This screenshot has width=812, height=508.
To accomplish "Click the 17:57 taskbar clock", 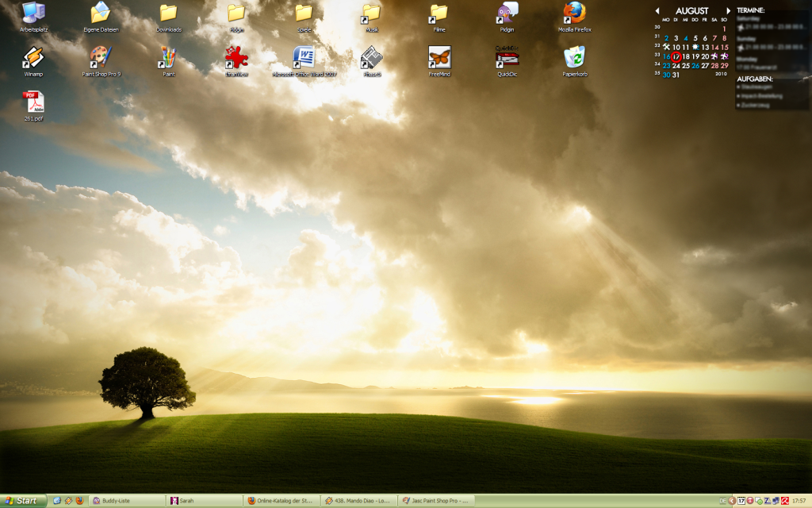I will pos(799,501).
